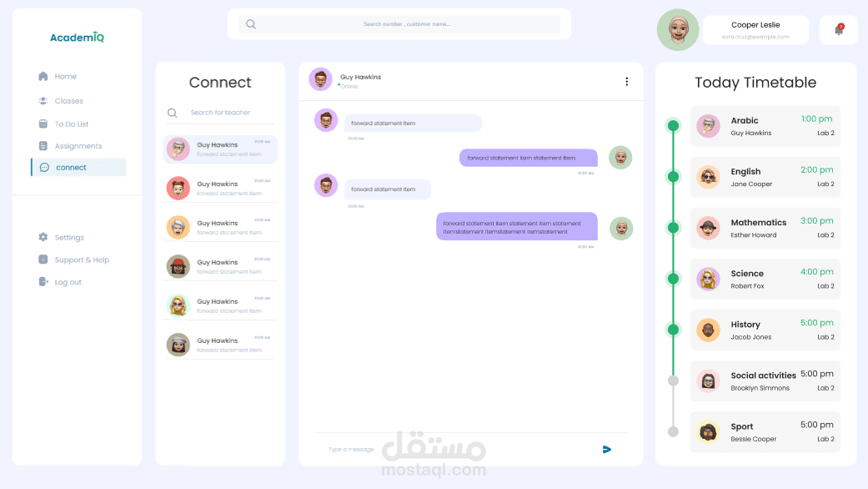Click the Settings gear icon
The width and height of the screenshot is (868, 489).
click(x=43, y=237)
